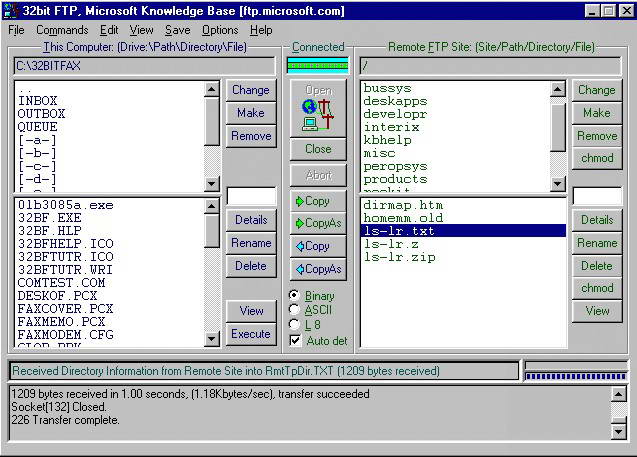Click remote Remove directory button
Screen dimensions: 637x457
[597, 136]
